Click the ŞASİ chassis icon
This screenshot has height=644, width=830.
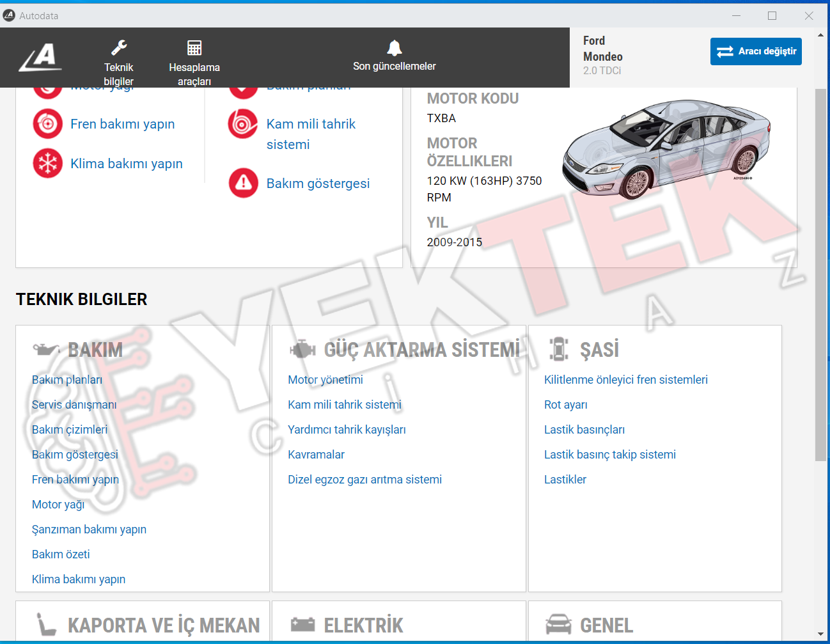click(x=559, y=349)
